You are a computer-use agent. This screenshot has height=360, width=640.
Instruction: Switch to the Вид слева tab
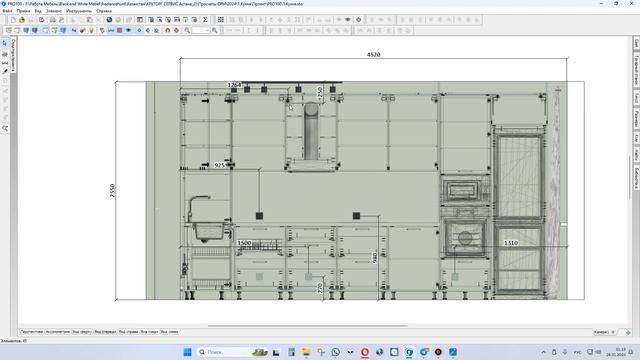[x=169, y=332]
